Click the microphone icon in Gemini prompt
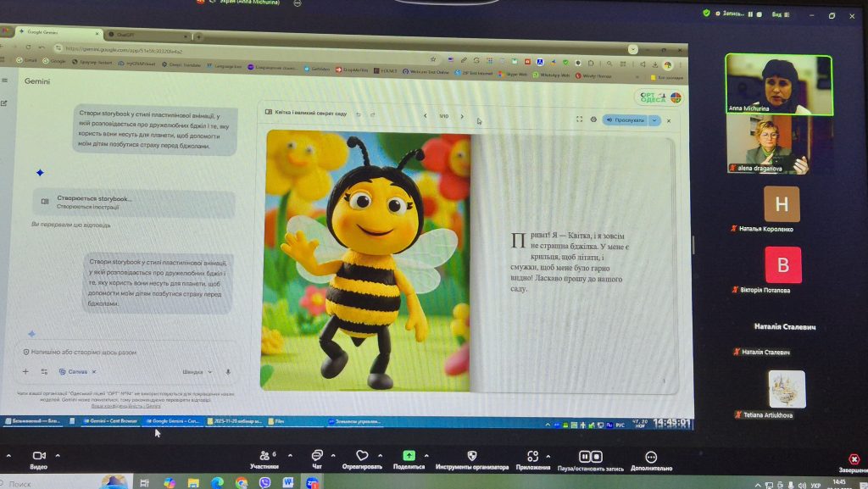868x489 pixels. (x=228, y=371)
